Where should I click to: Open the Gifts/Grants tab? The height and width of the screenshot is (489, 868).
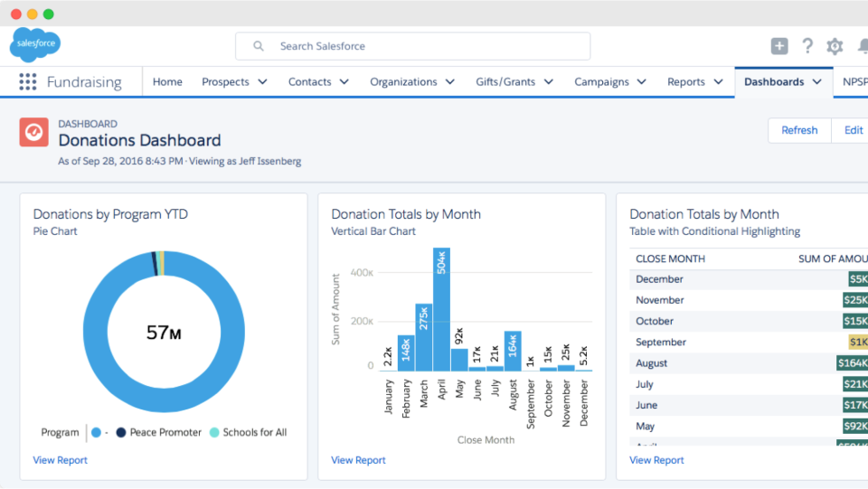click(x=505, y=82)
